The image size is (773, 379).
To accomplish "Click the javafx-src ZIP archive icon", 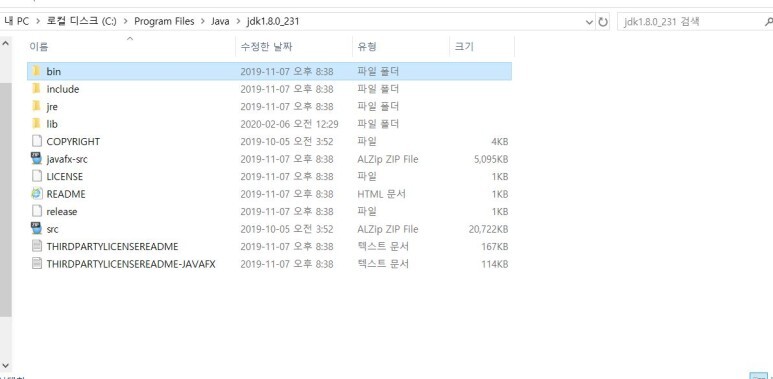I will tap(36, 159).
